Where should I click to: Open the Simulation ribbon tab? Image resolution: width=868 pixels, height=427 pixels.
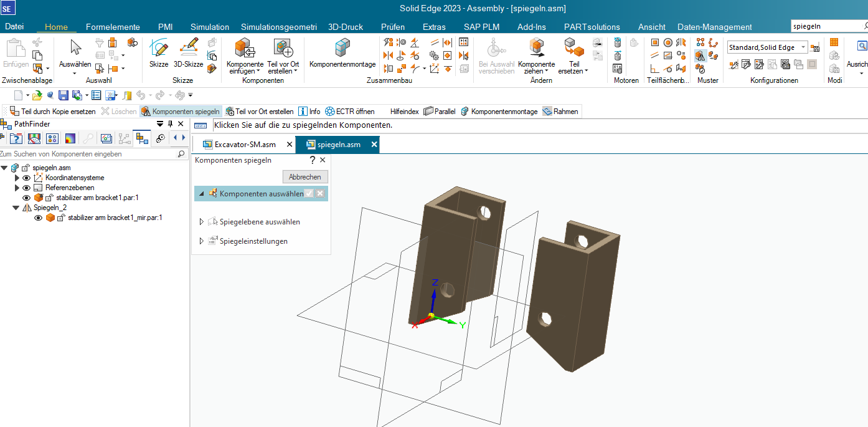(210, 27)
